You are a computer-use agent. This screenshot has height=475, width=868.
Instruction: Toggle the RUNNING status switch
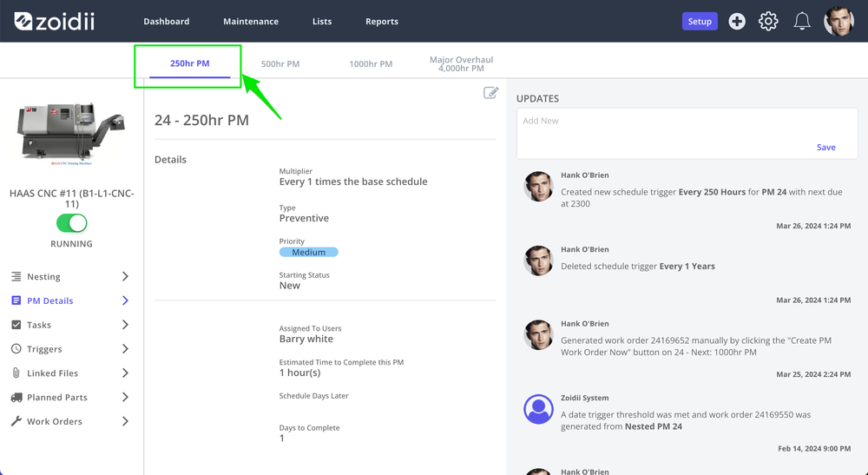[x=71, y=223]
